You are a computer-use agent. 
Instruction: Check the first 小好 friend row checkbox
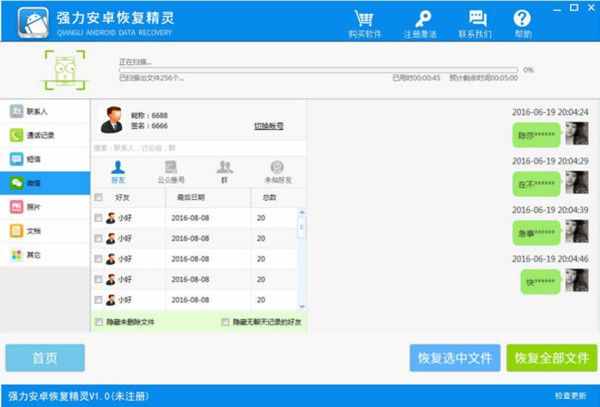97,217
